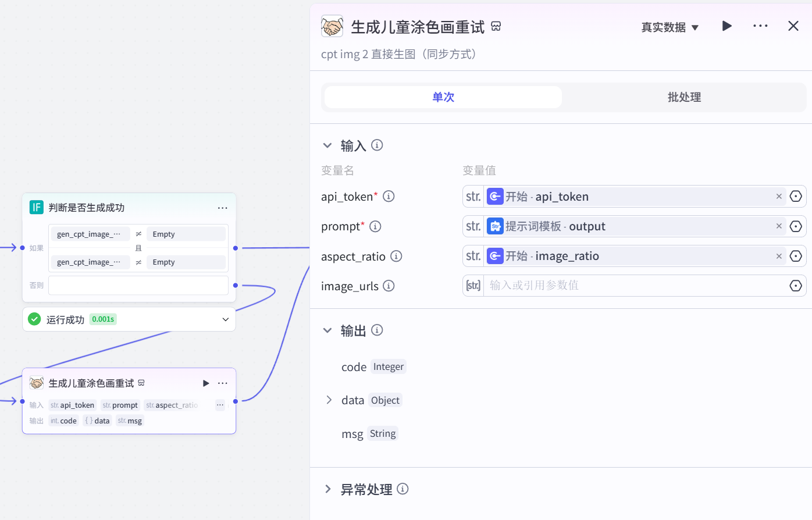Click the first gen_cpt_image condition variable
Screen dimensions: 812x520
coord(90,234)
